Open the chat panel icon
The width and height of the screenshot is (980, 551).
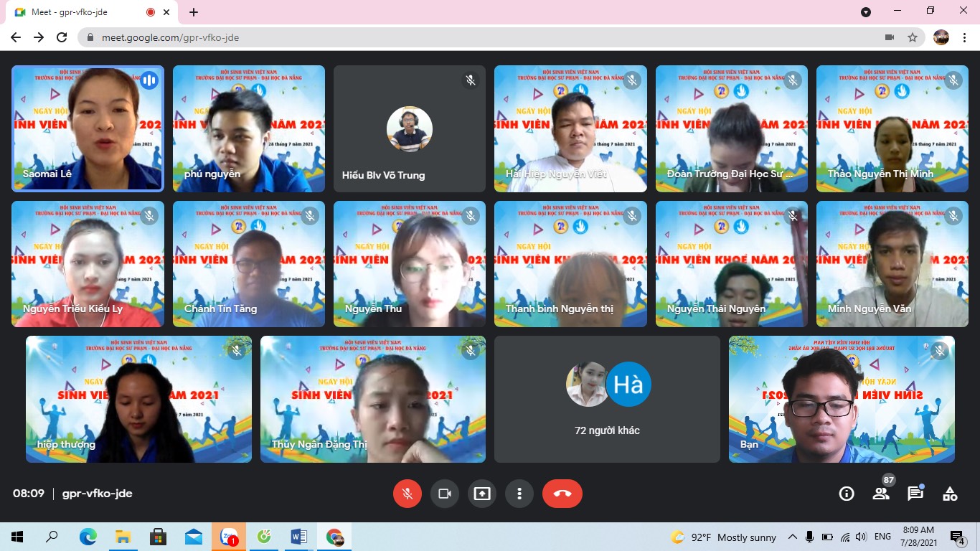click(915, 494)
